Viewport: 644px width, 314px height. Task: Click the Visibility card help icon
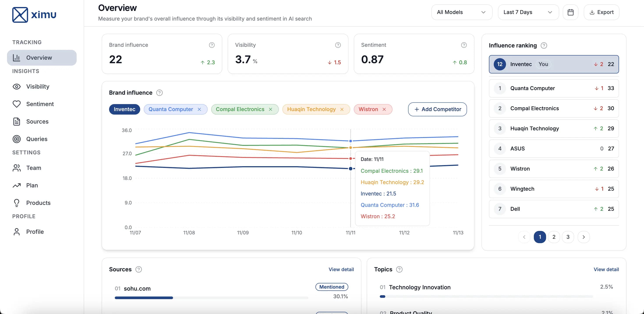[x=338, y=45]
